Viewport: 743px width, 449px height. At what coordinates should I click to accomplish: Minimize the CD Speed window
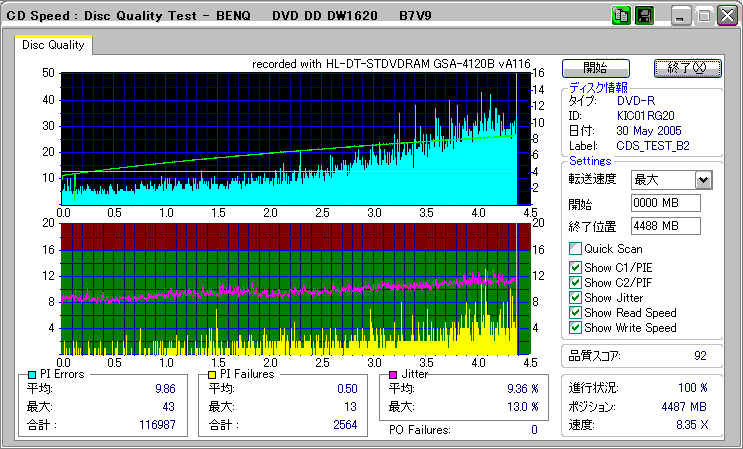pos(681,17)
